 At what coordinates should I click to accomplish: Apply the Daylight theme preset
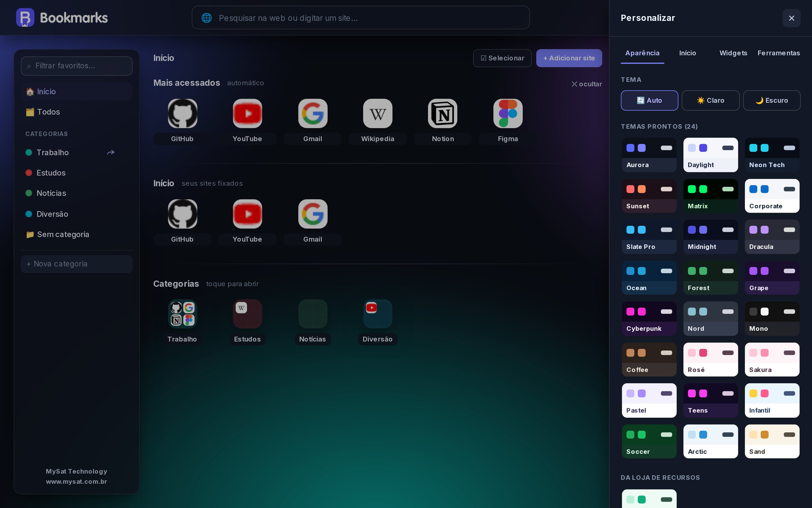coord(711,155)
